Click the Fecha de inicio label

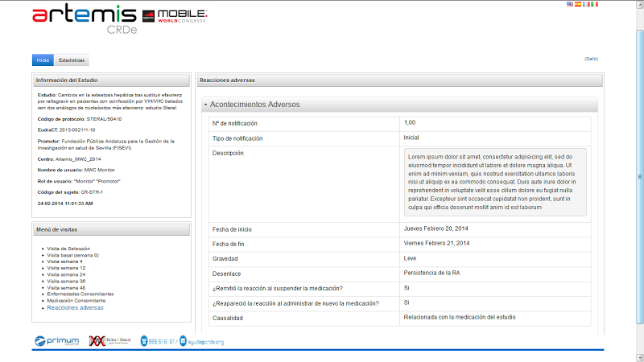tap(232, 229)
